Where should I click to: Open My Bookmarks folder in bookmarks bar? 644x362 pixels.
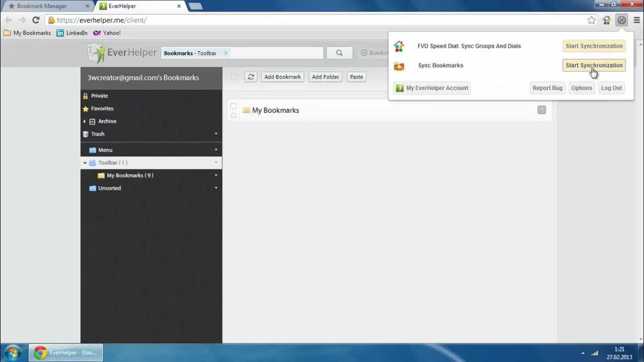pos(27,33)
